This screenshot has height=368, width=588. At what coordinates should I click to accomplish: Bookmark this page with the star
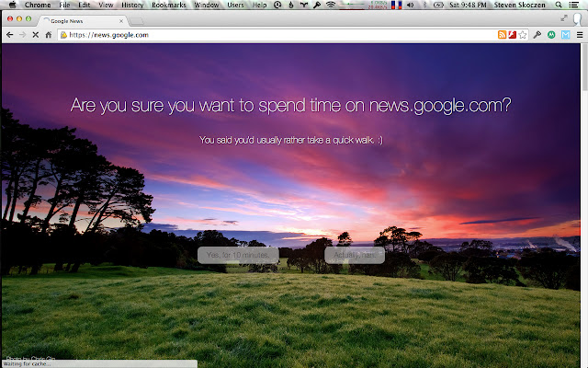[523, 35]
